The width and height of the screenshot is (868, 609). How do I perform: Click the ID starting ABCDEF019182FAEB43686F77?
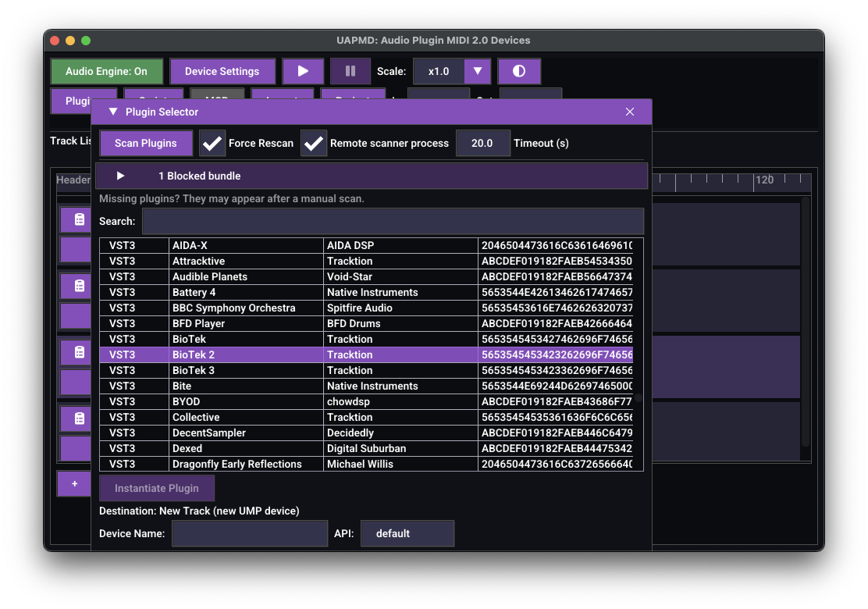pyautogui.click(x=557, y=401)
